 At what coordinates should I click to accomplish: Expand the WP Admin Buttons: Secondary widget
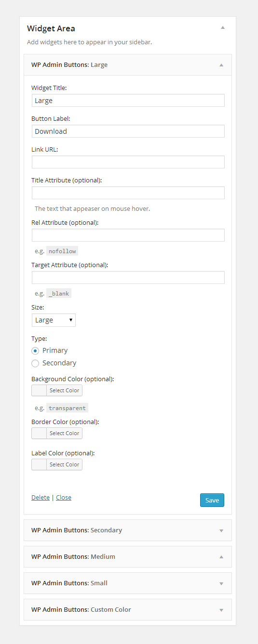221,530
